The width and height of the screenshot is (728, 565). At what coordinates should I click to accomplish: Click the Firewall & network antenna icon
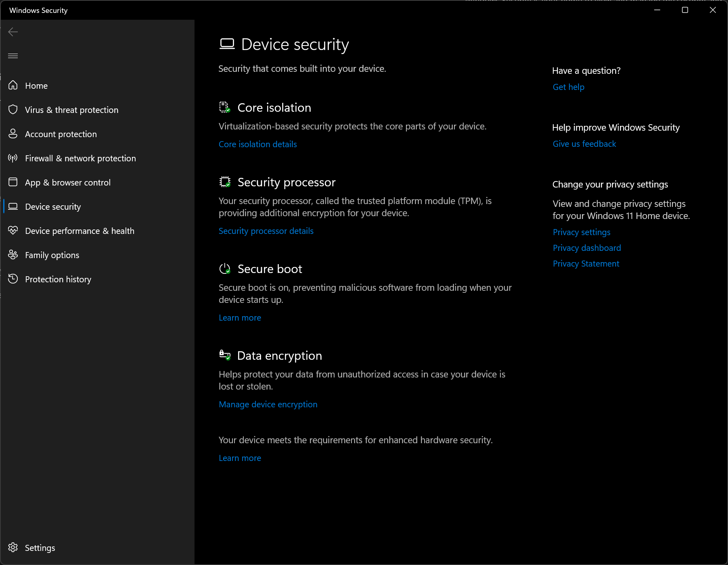tap(13, 158)
